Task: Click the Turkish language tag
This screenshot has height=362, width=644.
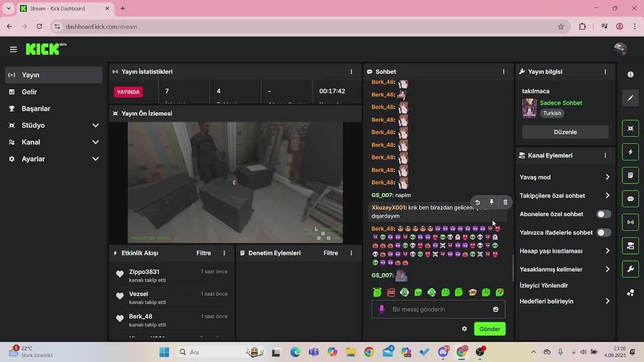Action: point(552,114)
